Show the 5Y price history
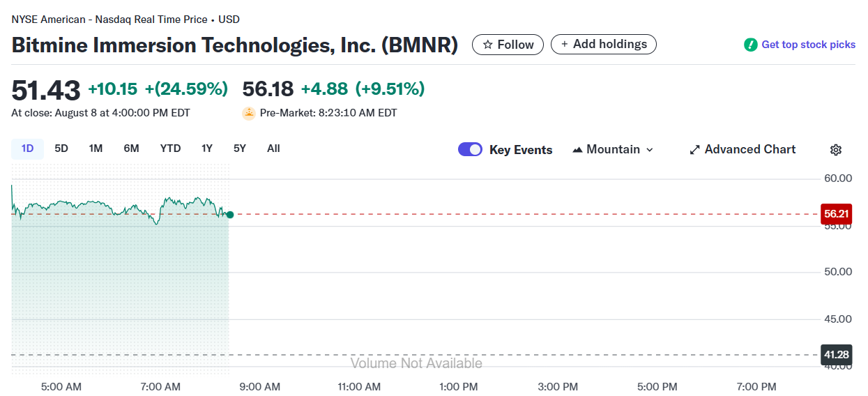 click(239, 148)
